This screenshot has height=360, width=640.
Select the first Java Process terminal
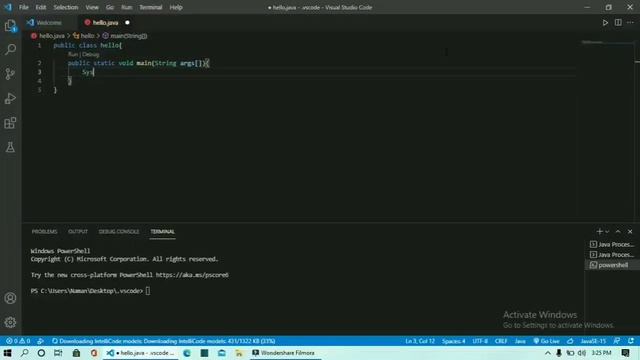point(612,244)
